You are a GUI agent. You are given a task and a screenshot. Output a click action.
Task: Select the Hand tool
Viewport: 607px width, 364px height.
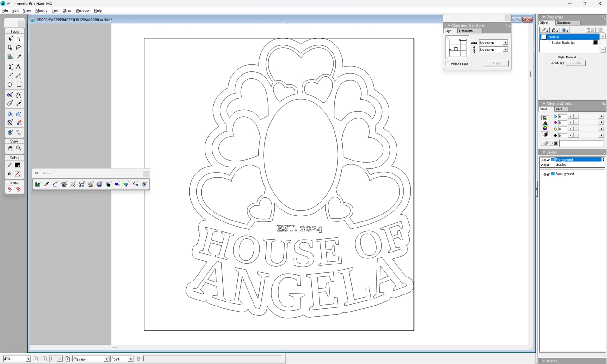point(10,148)
